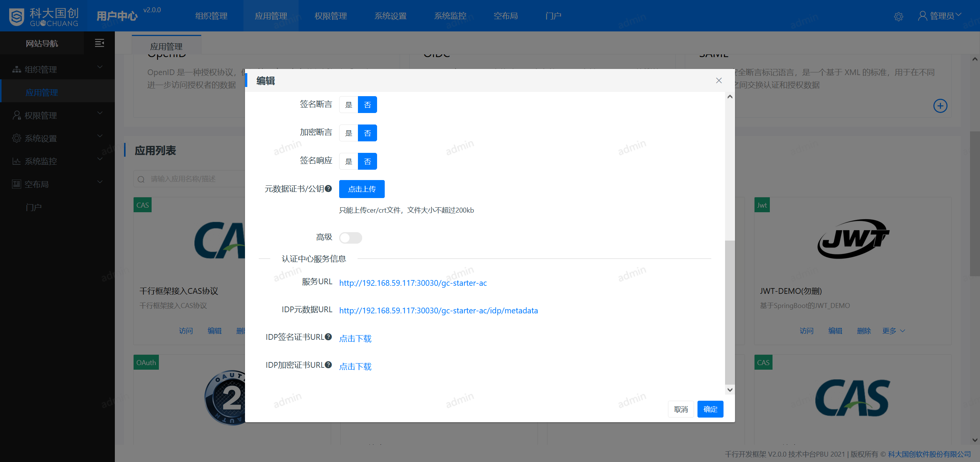The height and width of the screenshot is (462, 980).
Task: Toggle the 高级 switch on
Action: click(350, 238)
